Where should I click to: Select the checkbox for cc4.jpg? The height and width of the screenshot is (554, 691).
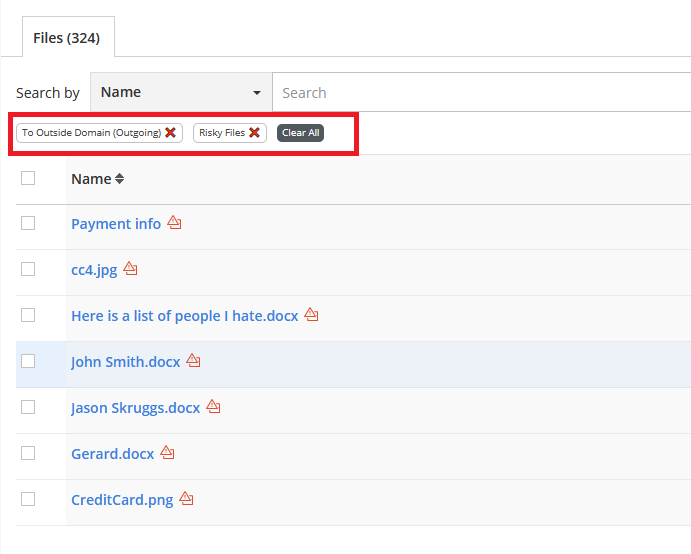point(28,269)
